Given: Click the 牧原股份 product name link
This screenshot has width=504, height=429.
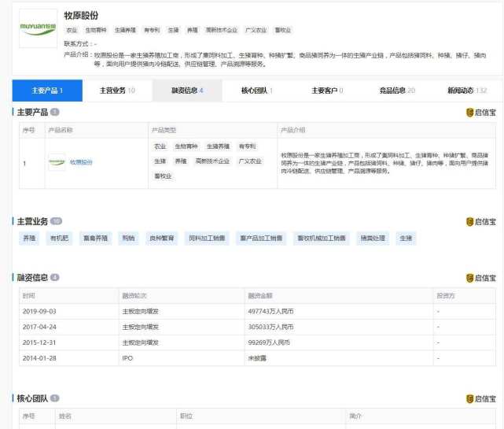Looking at the screenshot, I should point(81,162).
